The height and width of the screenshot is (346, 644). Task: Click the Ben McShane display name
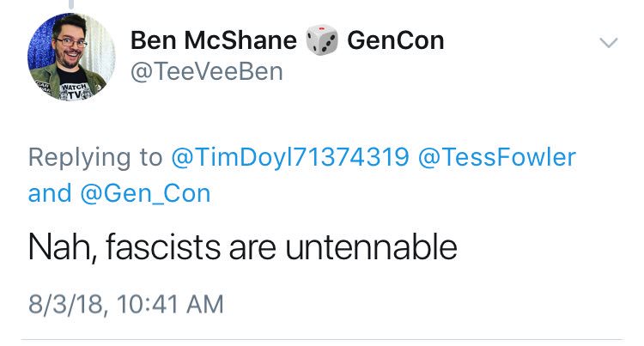214,40
